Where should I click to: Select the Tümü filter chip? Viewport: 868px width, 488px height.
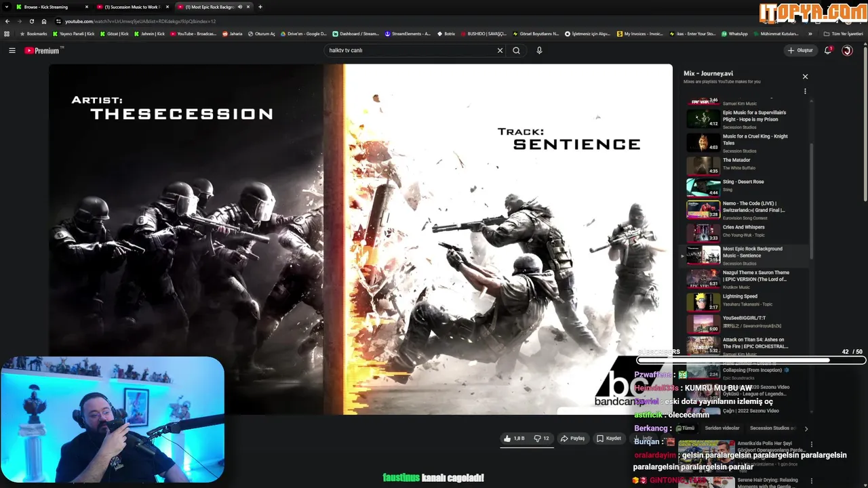coord(688,428)
